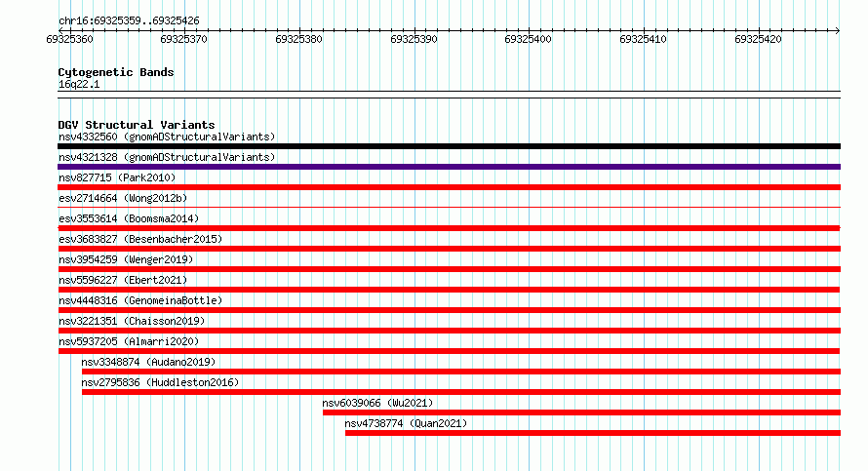Click the red esv3553614 Boomsma2014 bar
This screenshot has height=471, width=868.
(x=449, y=228)
